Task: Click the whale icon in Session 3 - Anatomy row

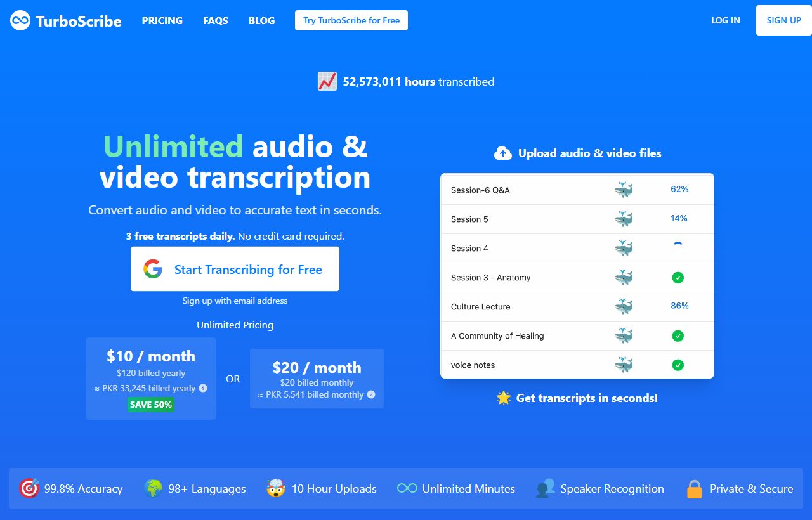Action: 624,277
